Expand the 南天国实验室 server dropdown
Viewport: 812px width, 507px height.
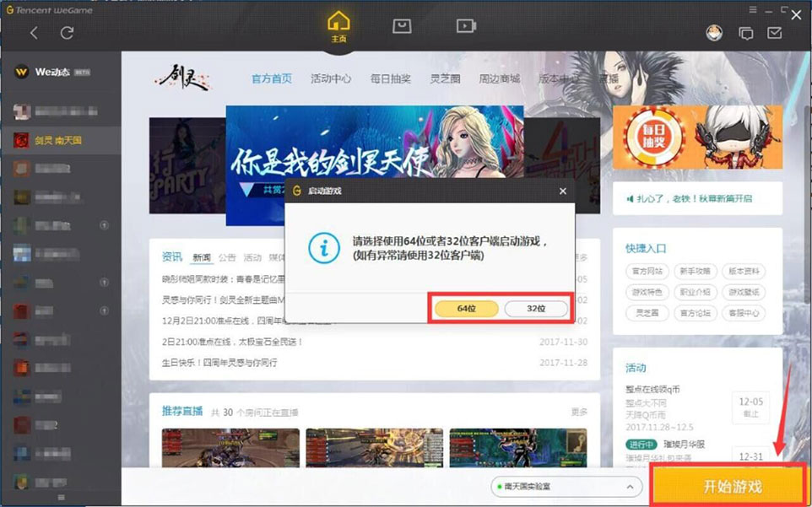(x=566, y=487)
